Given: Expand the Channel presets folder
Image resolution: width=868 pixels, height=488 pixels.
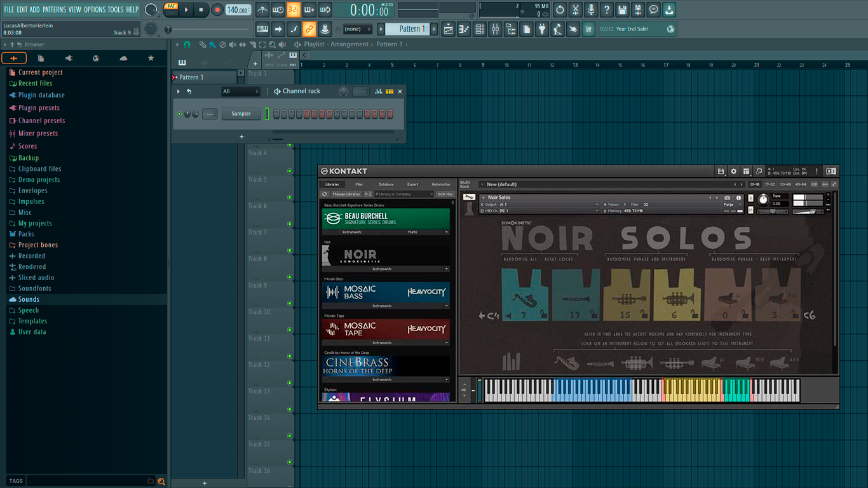Looking at the screenshot, I should pyautogui.click(x=41, y=121).
